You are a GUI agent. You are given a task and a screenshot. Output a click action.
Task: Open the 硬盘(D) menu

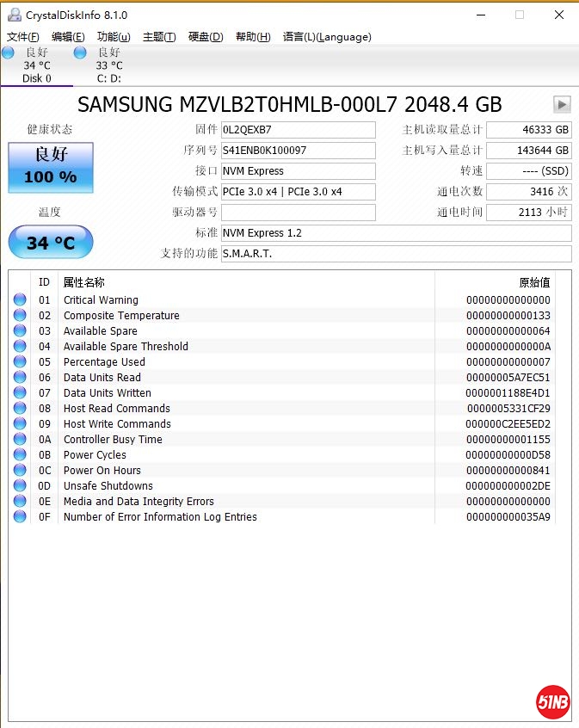(x=205, y=37)
